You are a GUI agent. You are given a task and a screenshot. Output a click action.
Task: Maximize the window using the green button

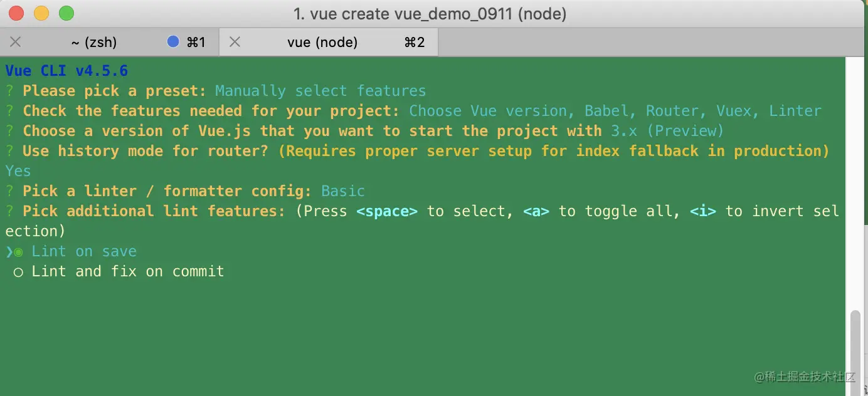tap(66, 13)
